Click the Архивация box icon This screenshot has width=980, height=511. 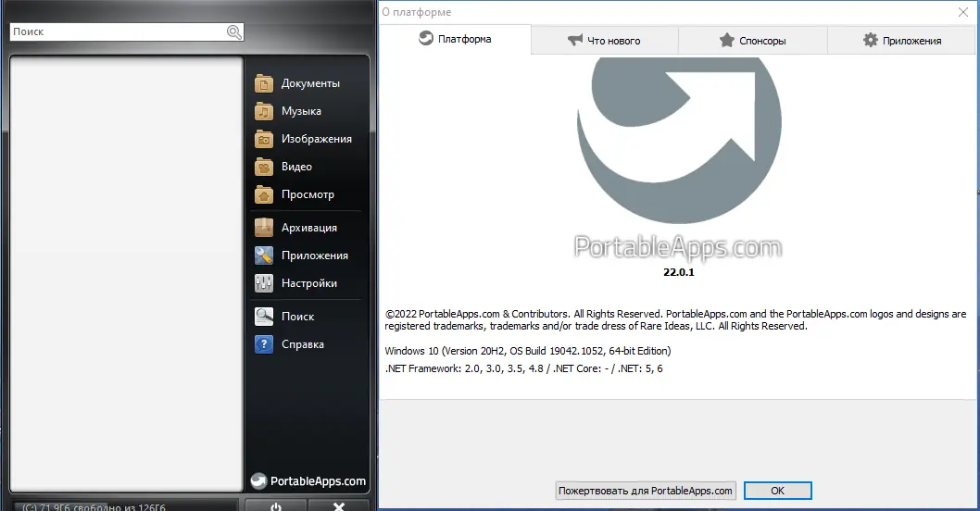264,228
